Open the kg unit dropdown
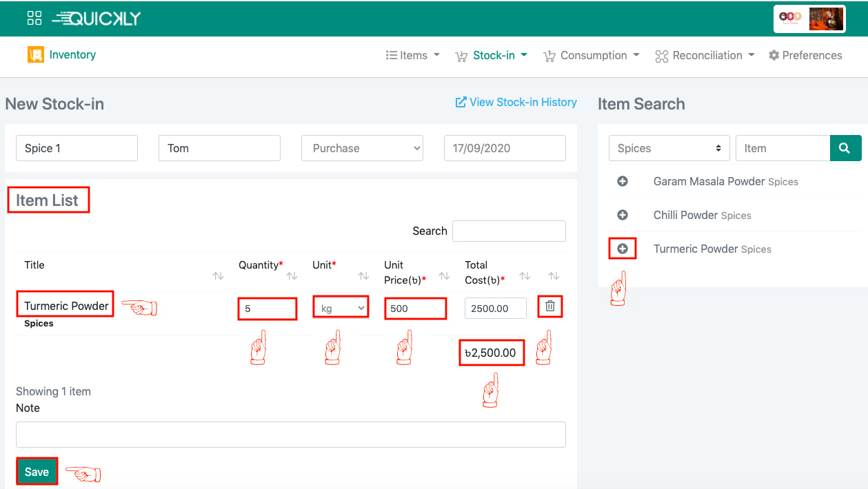The image size is (868, 489). click(341, 309)
